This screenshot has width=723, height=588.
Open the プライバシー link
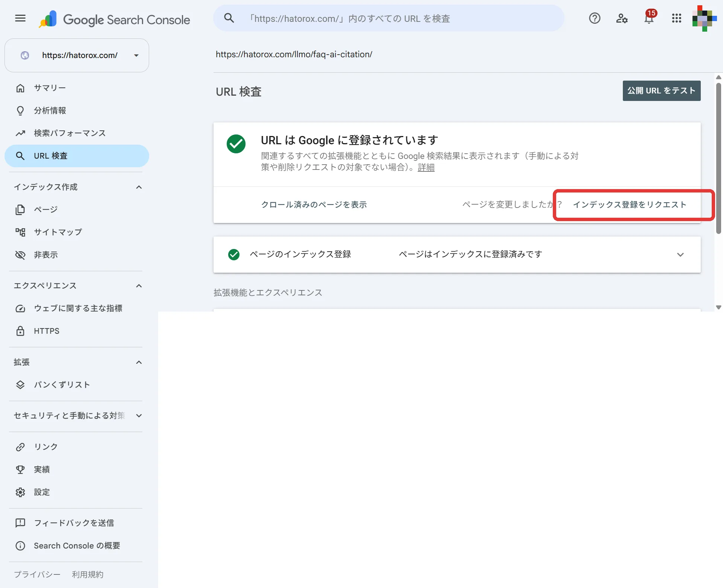coord(37,574)
